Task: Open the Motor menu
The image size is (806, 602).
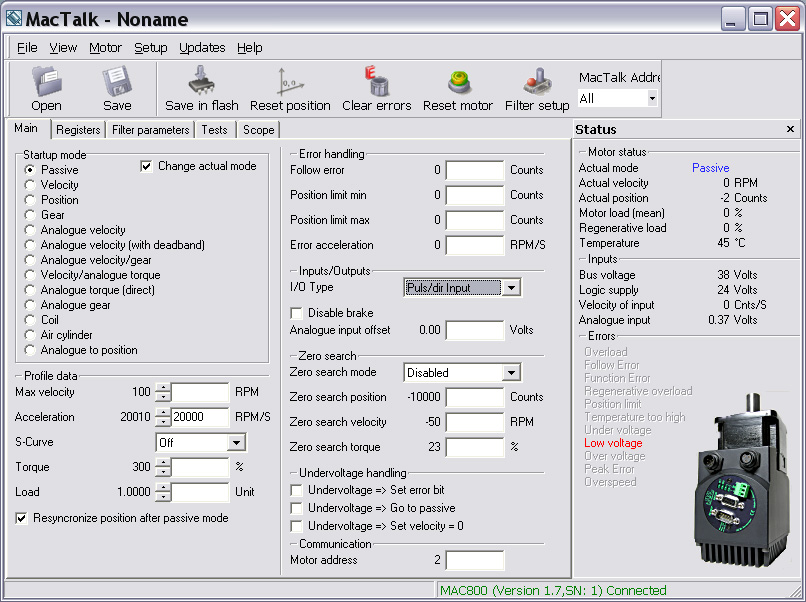Action: click(x=105, y=48)
